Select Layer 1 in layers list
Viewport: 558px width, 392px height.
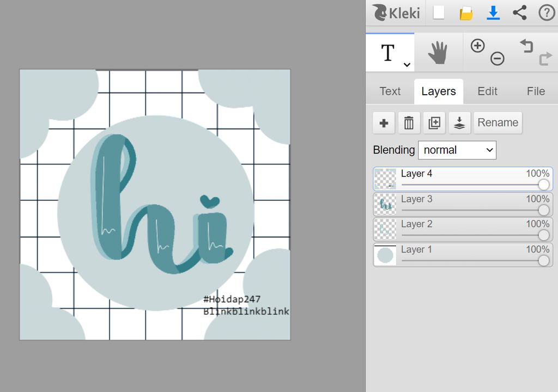tap(463, 255)
